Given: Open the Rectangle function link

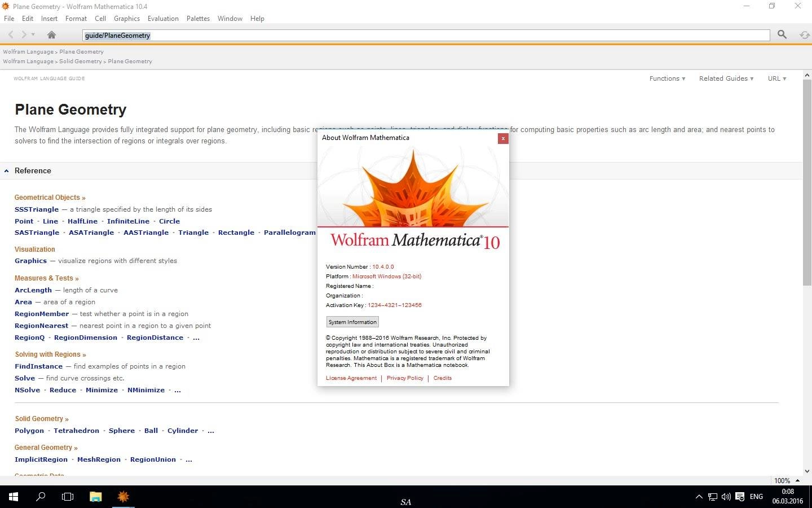Looking at the screenshot, I should [236, 233].
